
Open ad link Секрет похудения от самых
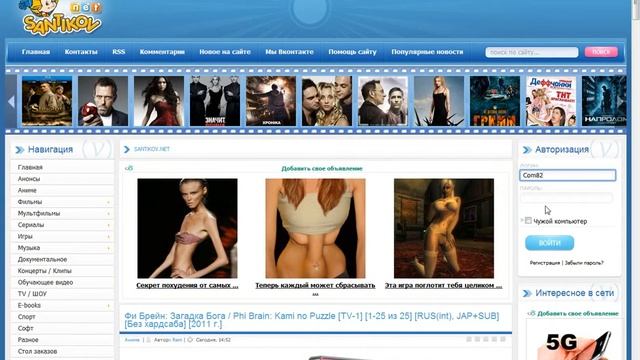click(x=187, y=285)
